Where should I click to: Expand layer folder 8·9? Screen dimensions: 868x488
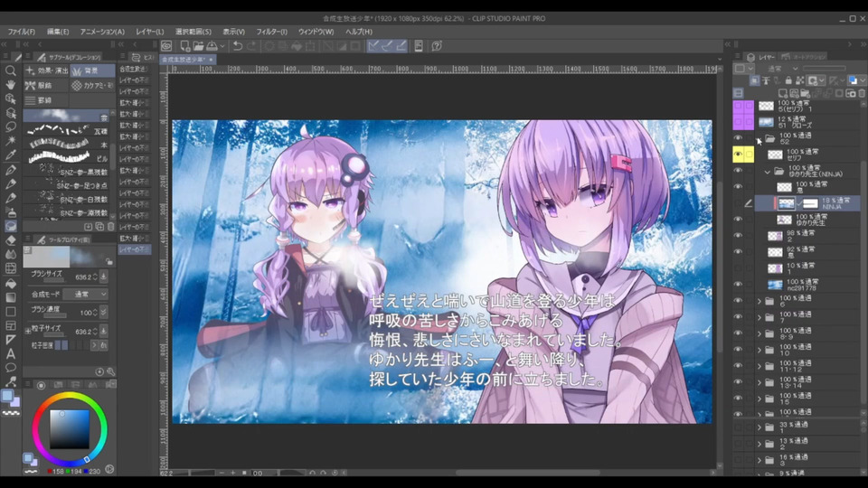[x=759, y=333]
